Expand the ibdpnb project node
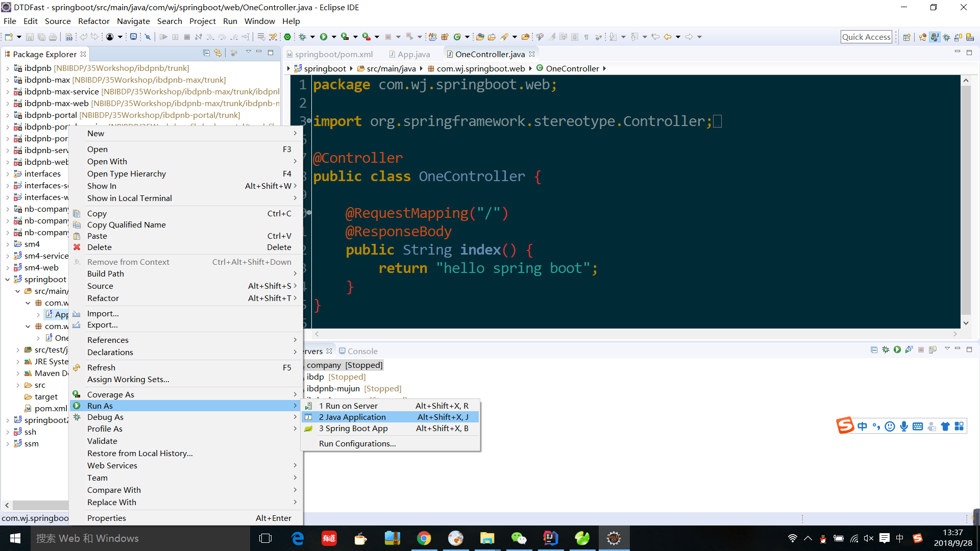 [8, 68]
